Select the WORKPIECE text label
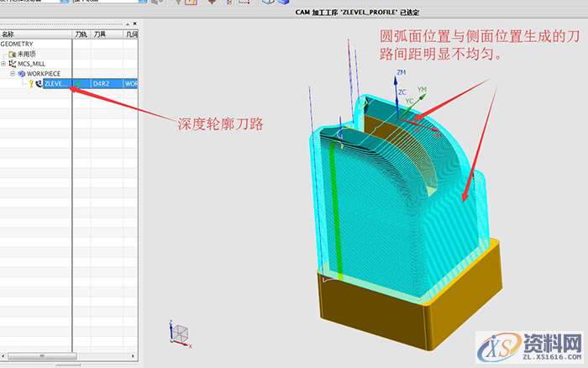The width and height of the screenshot is (588, 368). click(44, 74)
